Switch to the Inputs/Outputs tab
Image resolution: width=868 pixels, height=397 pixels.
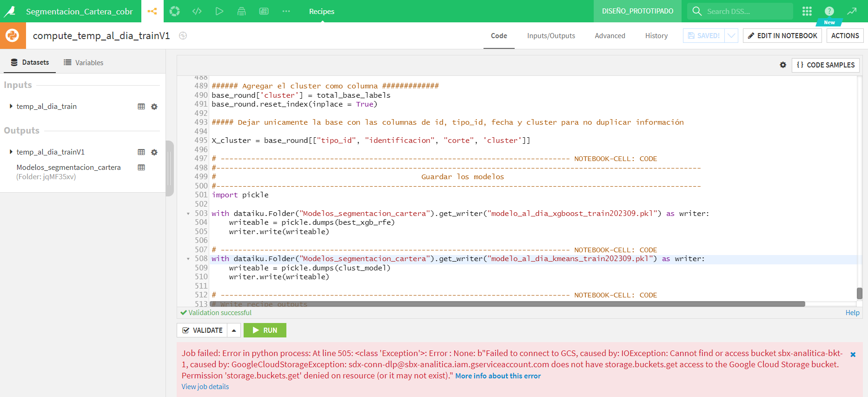pyautogui.click(x=551, y=36)
